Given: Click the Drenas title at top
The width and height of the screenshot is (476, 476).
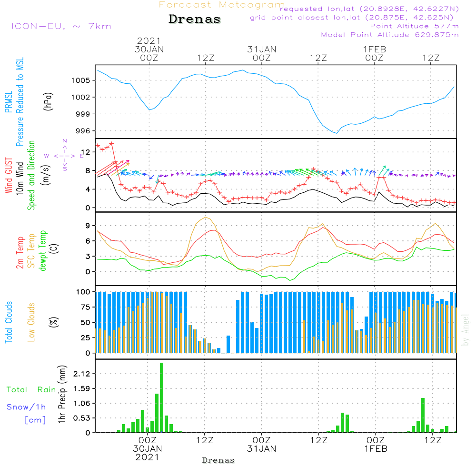Looking at the screenshot, I should (195, 19).
